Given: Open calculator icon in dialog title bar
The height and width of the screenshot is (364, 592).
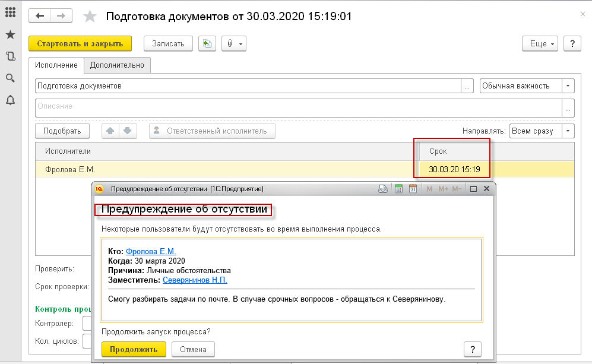Looking at the screenshot, I should (x=398, y=189).
